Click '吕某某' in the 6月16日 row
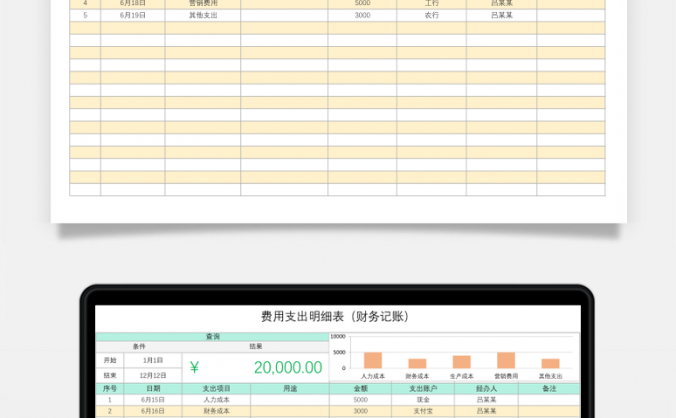 click(x=486, y=411)
